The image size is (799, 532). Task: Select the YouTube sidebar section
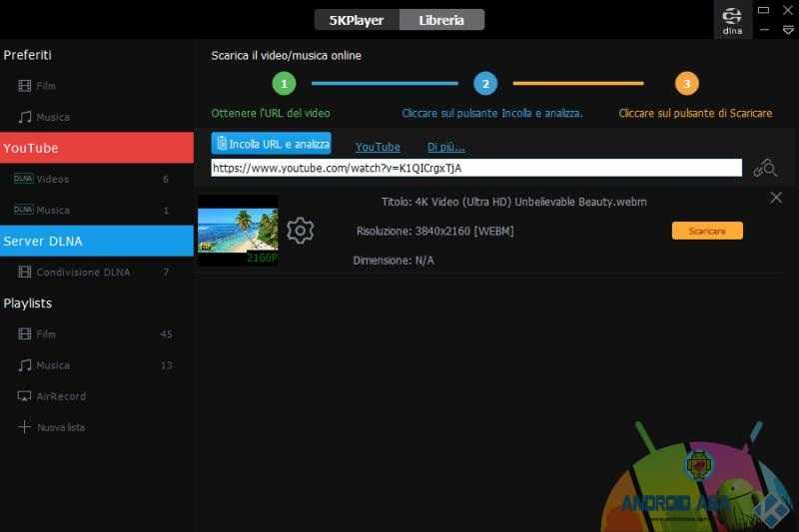click(x=97, y=148)
